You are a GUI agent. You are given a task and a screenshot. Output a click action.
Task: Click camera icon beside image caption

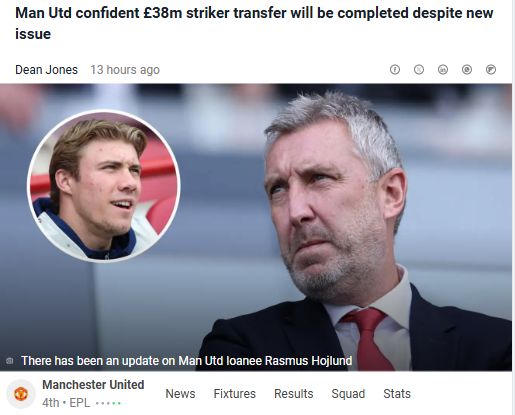coord(10,361)
